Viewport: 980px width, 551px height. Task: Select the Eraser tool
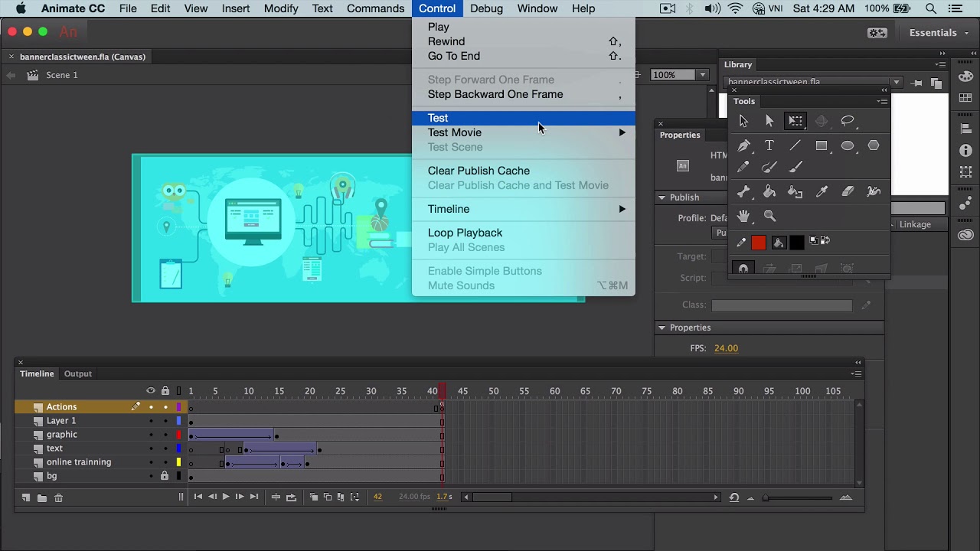coord(848,192)
